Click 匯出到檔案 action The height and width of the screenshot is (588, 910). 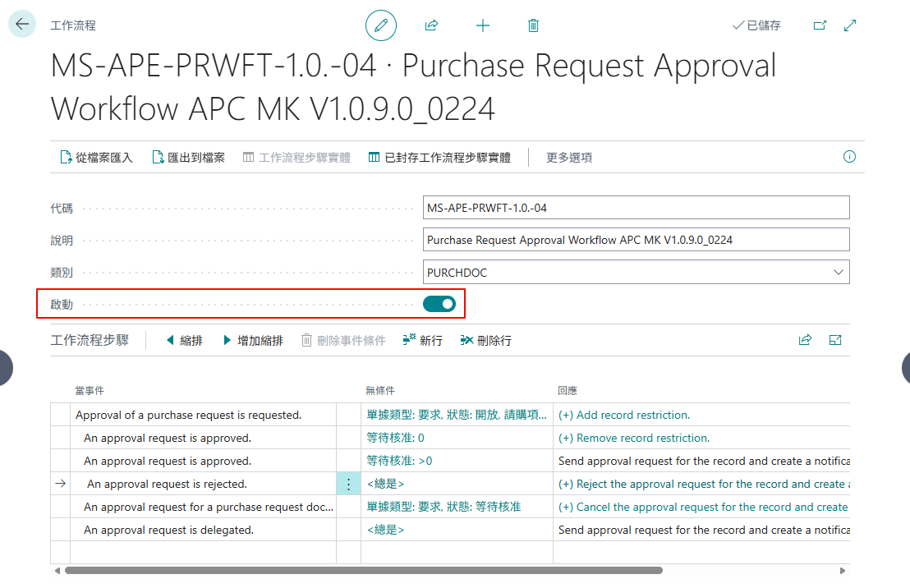tap(189, 158)
